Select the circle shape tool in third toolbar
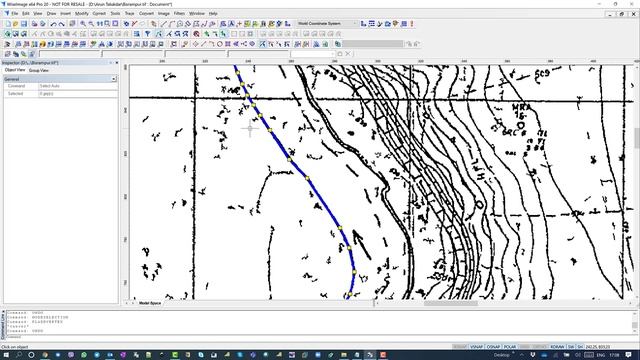 220,44
